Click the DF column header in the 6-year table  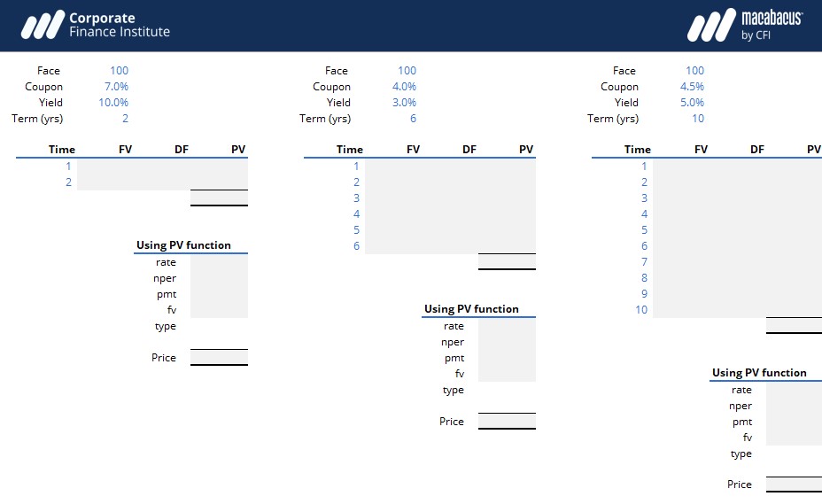click(469, 150)
